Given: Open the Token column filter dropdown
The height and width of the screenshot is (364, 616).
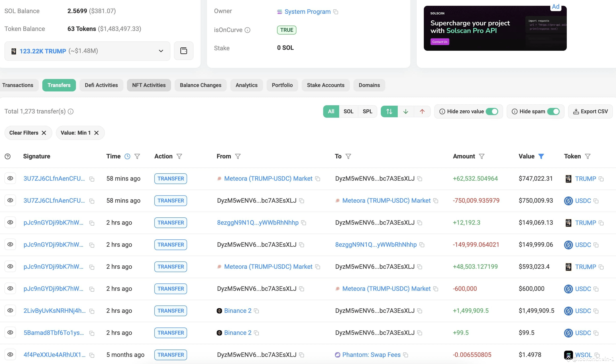Looking at the screenshot, I should pos(587,156).
